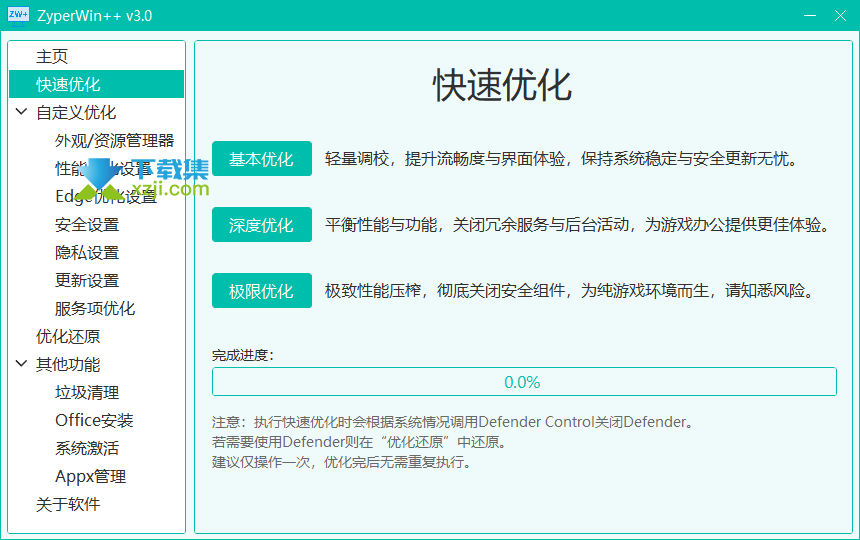Open 安全设置 page
The height and width of the screenshot is (540, 860).
(87, 224)
